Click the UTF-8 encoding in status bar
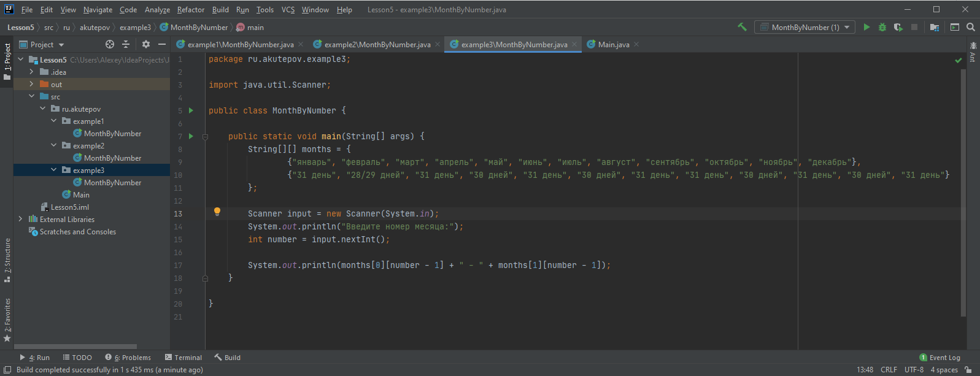980x376 pixels. click(914, 370)
